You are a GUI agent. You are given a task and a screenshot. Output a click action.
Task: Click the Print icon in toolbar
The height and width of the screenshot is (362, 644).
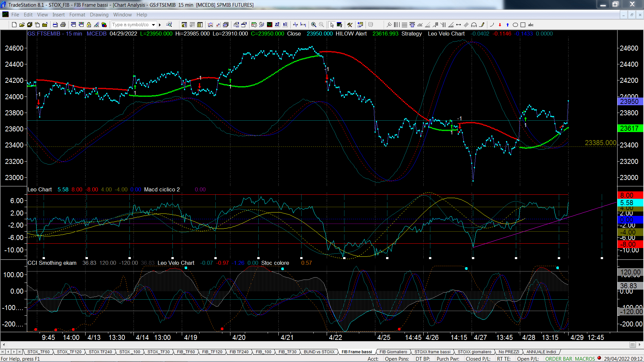[63, 25]
